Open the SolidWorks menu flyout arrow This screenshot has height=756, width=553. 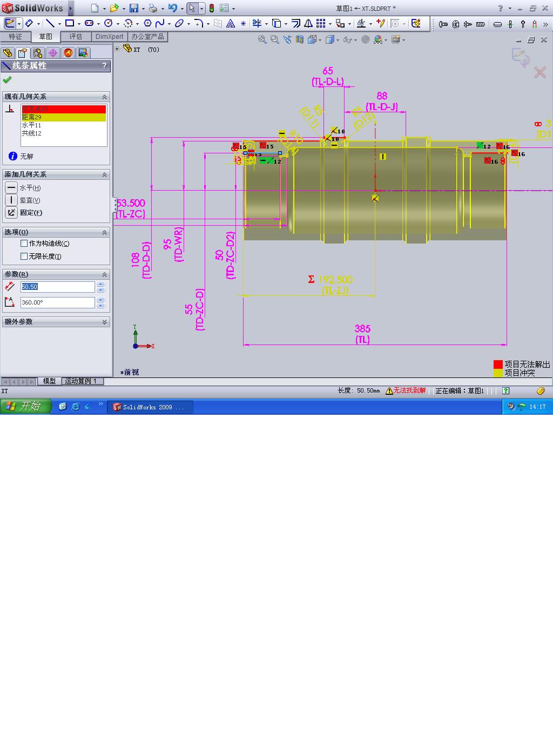[x=71, y=8]
